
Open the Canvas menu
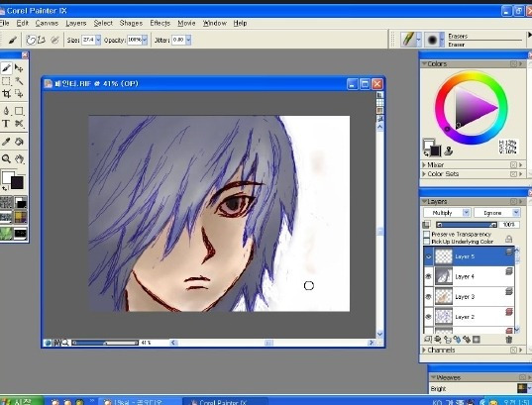click(47, 23)
